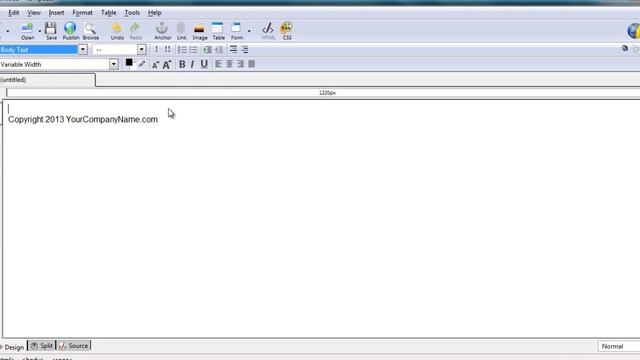Open the Tools menu
Image resolution: width=640 pixels, height=360 pixels.
pos(132,13)
